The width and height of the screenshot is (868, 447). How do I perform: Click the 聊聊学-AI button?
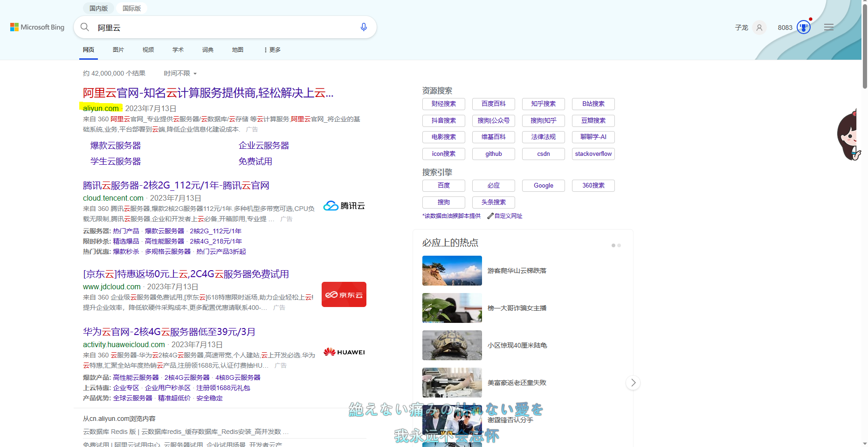pos(593,137)
